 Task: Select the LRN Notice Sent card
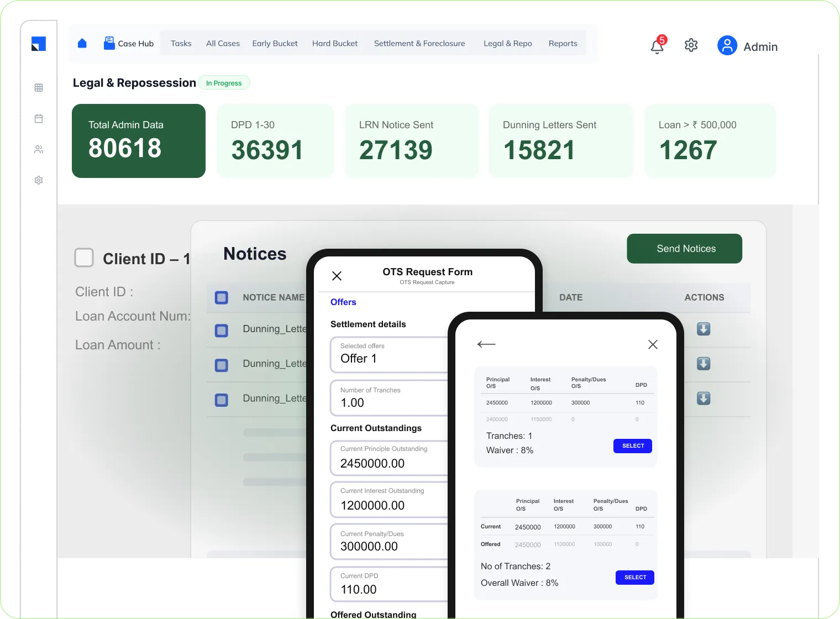pyautogui.click(x=412, y=141)
